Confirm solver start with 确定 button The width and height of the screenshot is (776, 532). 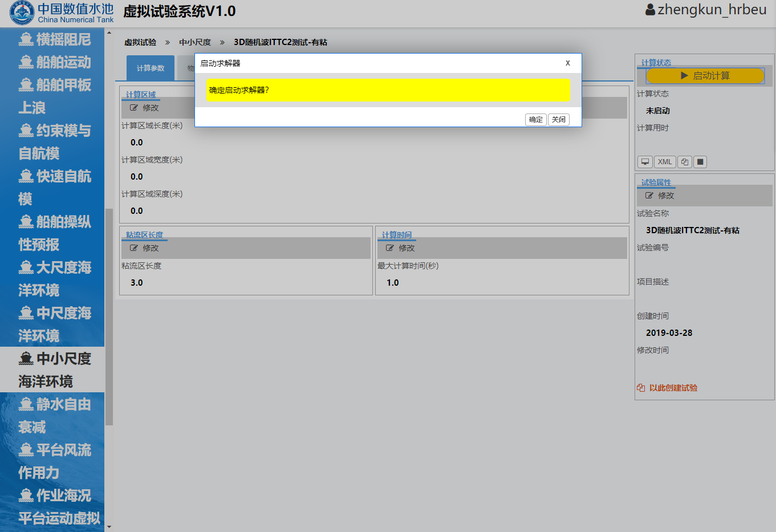tap(535, 120)
